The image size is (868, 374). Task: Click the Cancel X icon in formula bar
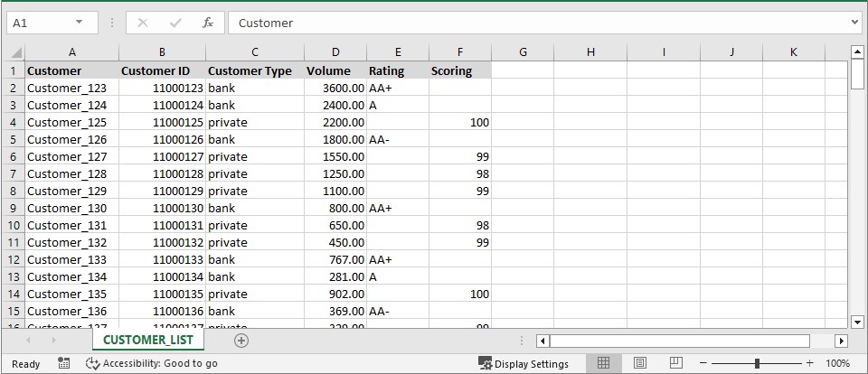tap(142, 23)
